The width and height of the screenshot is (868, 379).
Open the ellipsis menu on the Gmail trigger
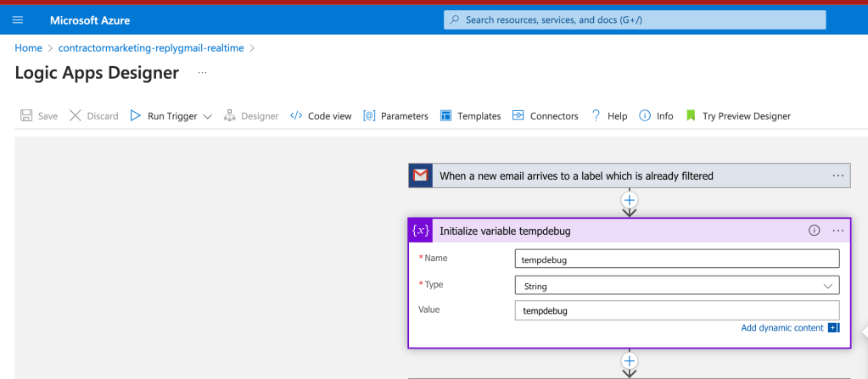[838, 176]
